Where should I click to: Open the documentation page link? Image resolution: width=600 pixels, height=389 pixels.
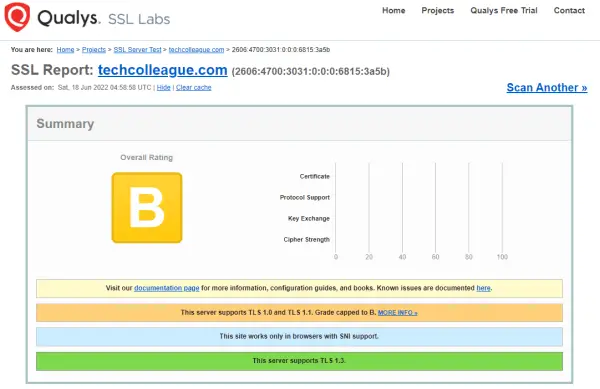(166, 288)
